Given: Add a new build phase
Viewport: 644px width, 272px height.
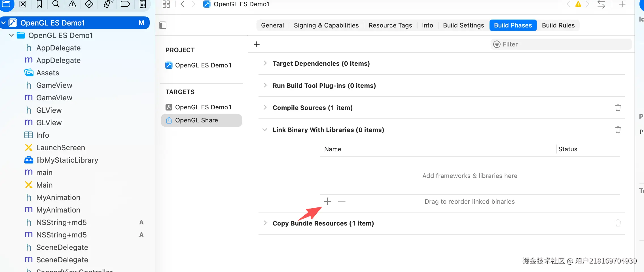Looking at the screenshot, I should tap(257, 44).
